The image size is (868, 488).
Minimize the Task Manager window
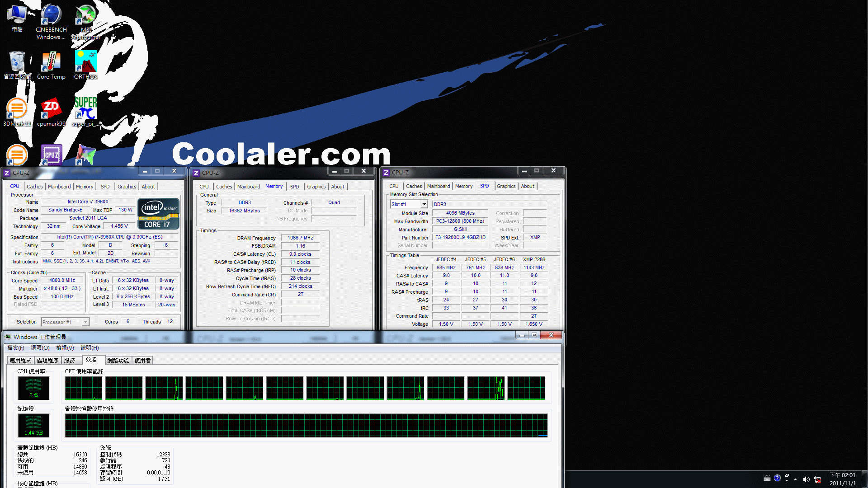pyautogui.click(x=522, y=335)
